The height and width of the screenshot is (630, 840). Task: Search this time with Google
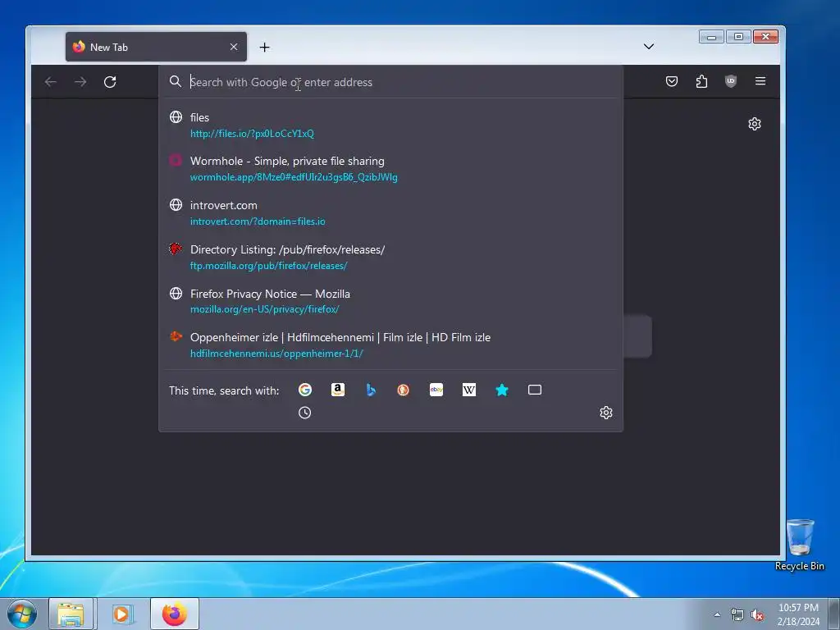click(x=305, y=390)
